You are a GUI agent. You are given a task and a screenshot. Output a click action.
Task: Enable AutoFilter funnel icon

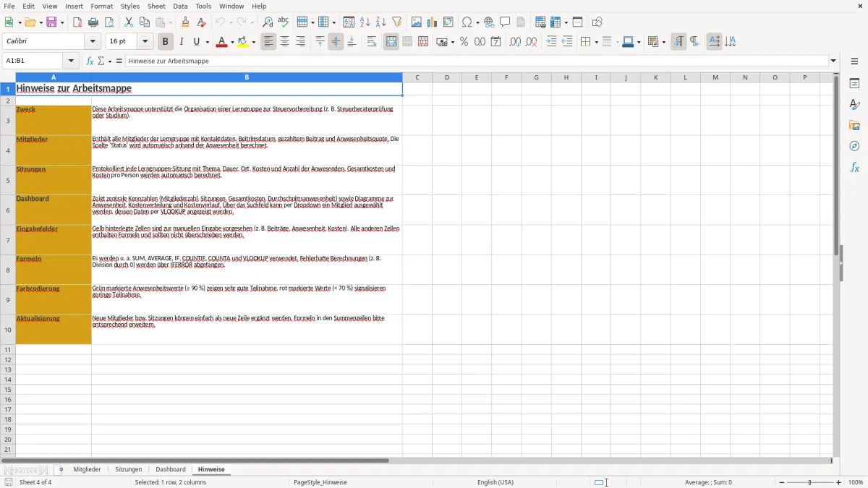396,22
